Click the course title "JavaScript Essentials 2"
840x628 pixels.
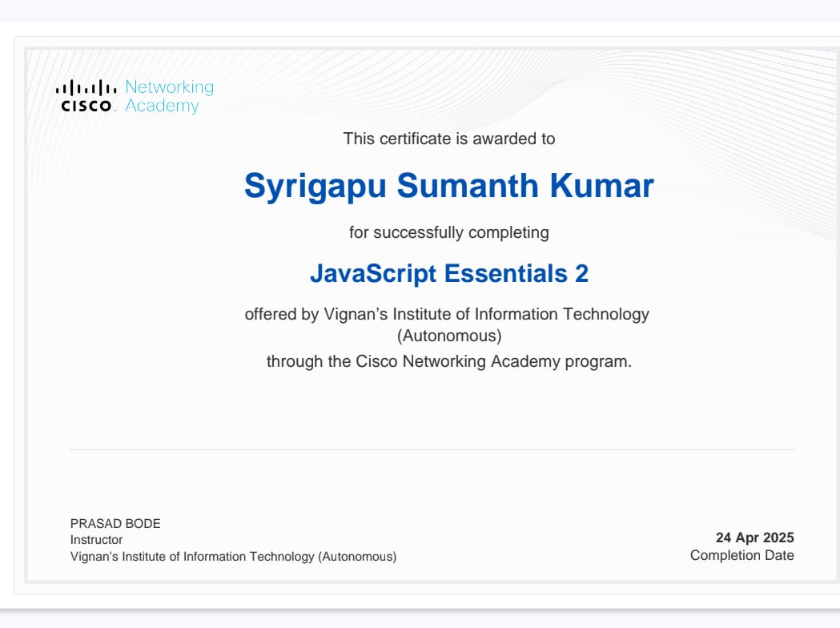(449, 273)
